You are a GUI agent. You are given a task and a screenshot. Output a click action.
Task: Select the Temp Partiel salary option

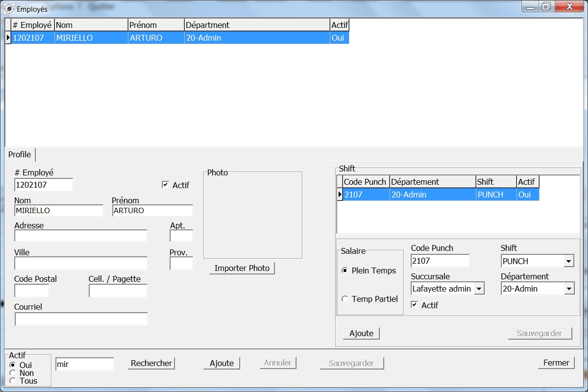point(345,299)
